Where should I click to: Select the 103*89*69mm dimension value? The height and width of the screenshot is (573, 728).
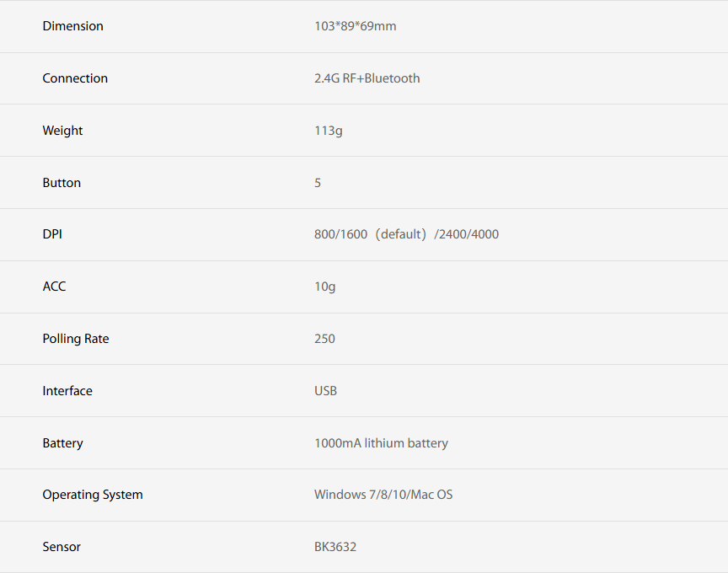click(x=355, y=26)
